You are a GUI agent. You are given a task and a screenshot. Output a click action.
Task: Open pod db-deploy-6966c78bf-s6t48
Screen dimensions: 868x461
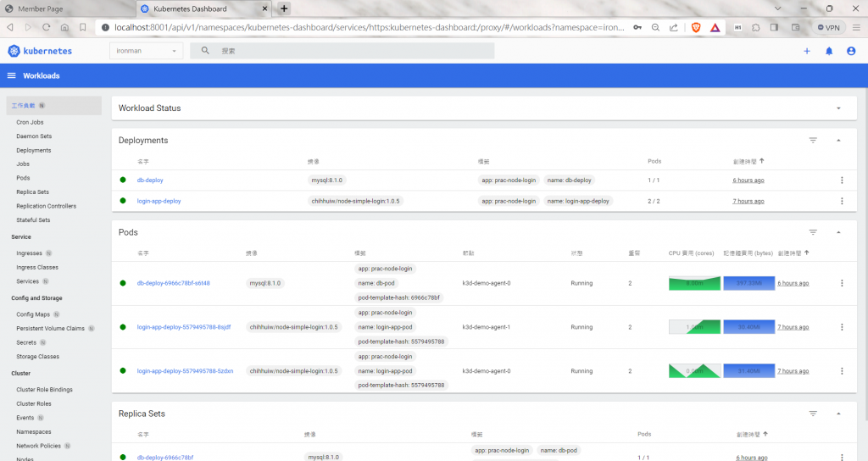pyautogui.click(x=173, y=283)
